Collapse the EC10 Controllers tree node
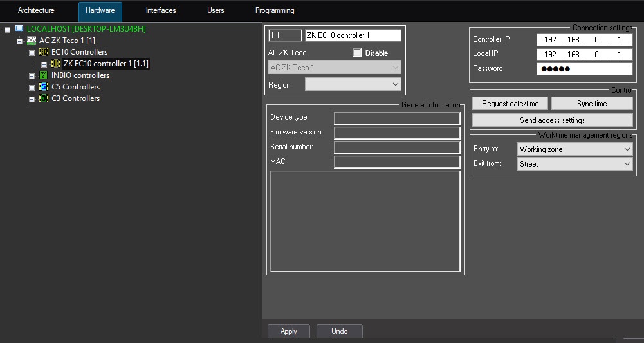Image resolution: width=644 pixels, height=343 pixels. pyautogui.click(x=32, y=53)
